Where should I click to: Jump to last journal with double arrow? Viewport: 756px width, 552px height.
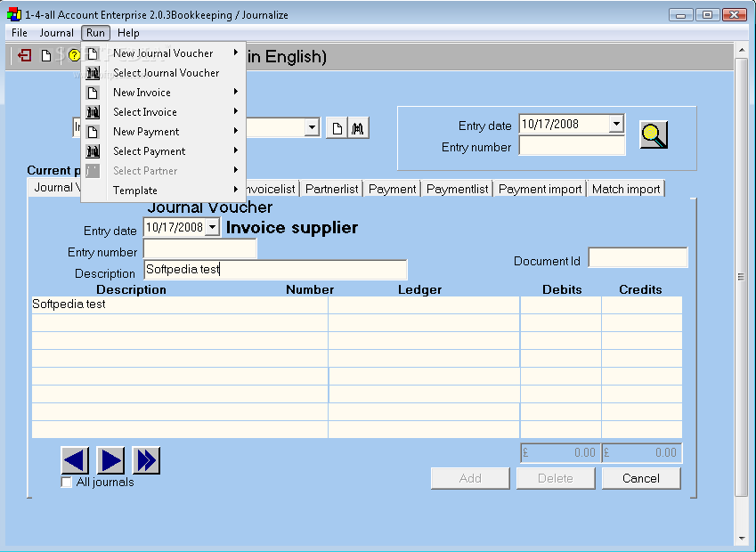[146, 460]
